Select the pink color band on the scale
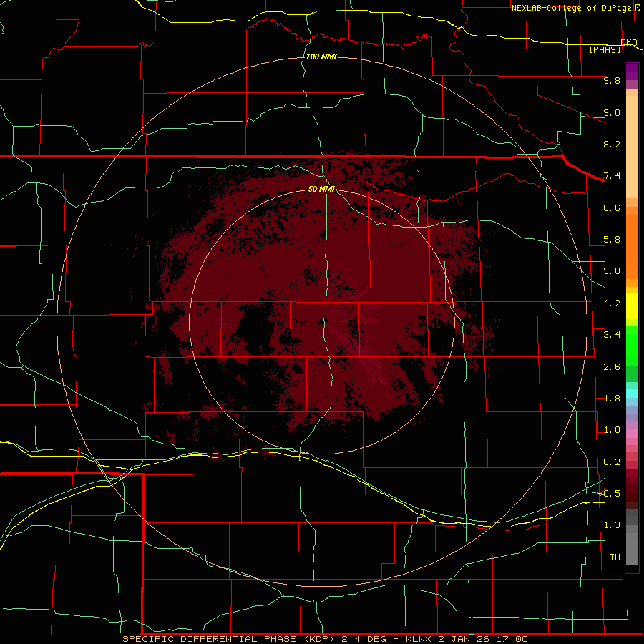 [x=632, y=434]
